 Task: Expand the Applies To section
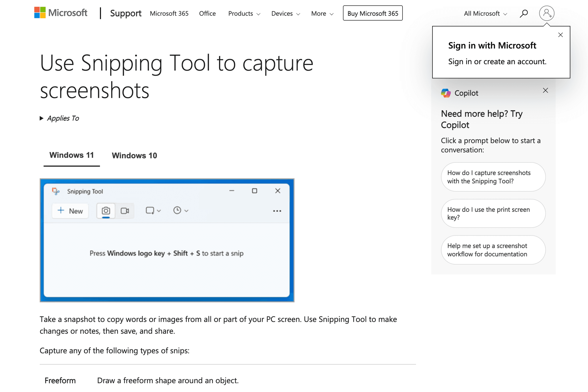[59, 118]
